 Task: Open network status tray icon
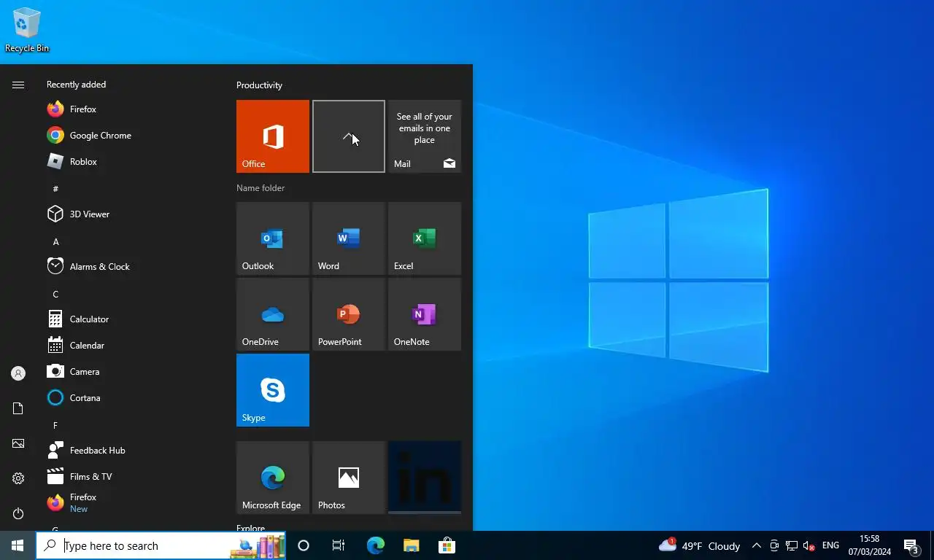point(792,545)
